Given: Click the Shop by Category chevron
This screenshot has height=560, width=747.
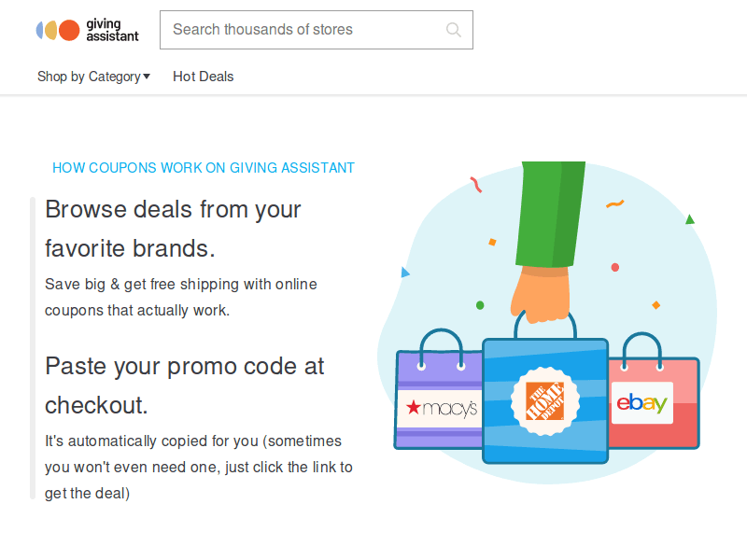Looking at the screenshot, I should [148, 77].
